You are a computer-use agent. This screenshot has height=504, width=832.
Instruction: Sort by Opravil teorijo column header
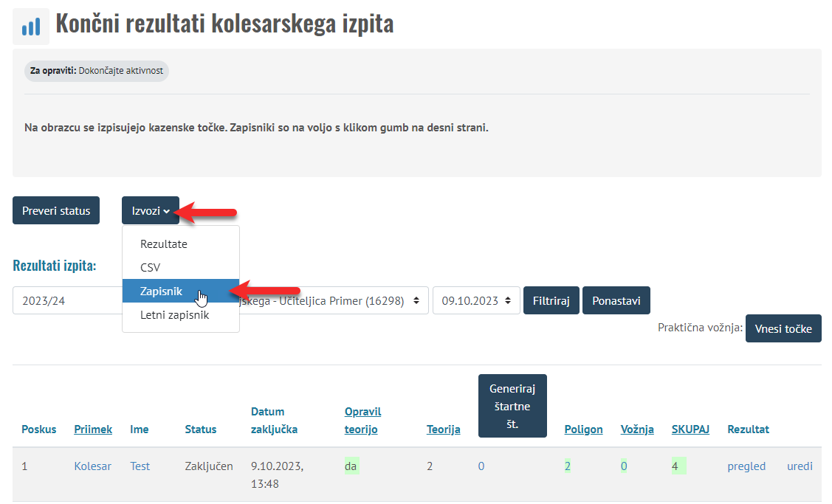(x=362, y=420)
